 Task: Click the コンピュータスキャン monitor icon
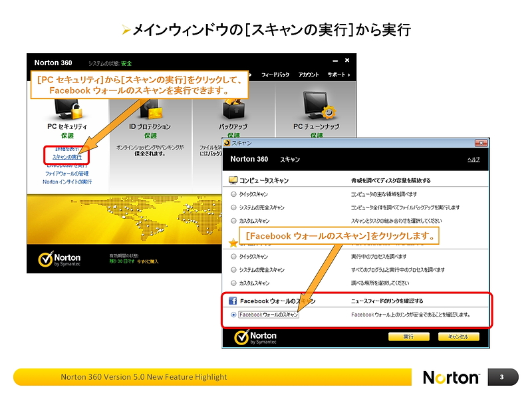[233, 180]
